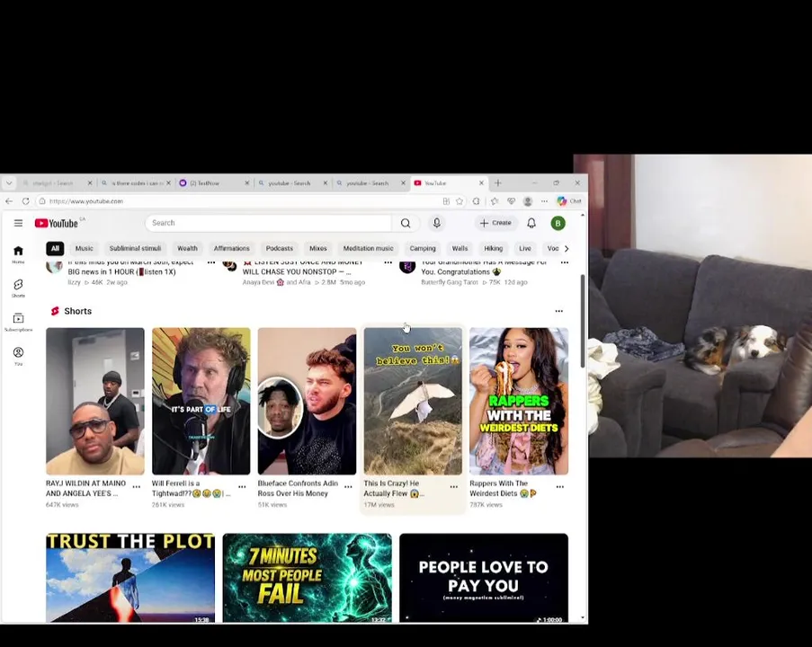Screen dimensions: 812x647
Task: Add page to favorites star icon
Action: [460, 201]
